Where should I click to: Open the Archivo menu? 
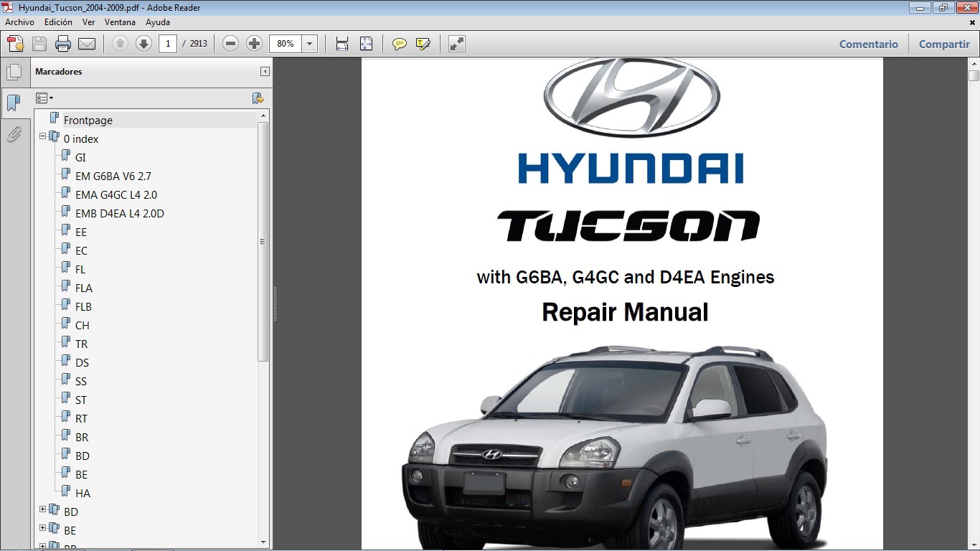click(19, 22)
